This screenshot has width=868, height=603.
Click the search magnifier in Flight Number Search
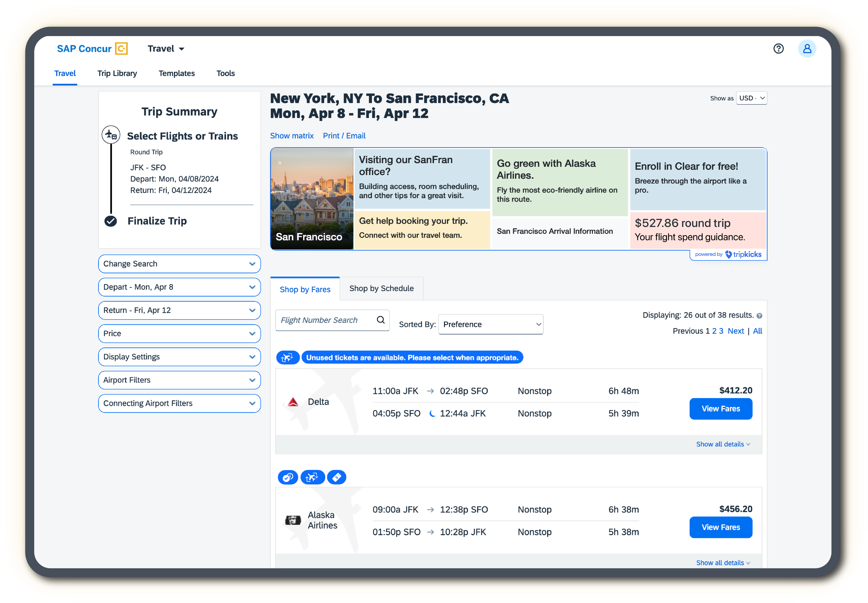[x=380, y=320]
